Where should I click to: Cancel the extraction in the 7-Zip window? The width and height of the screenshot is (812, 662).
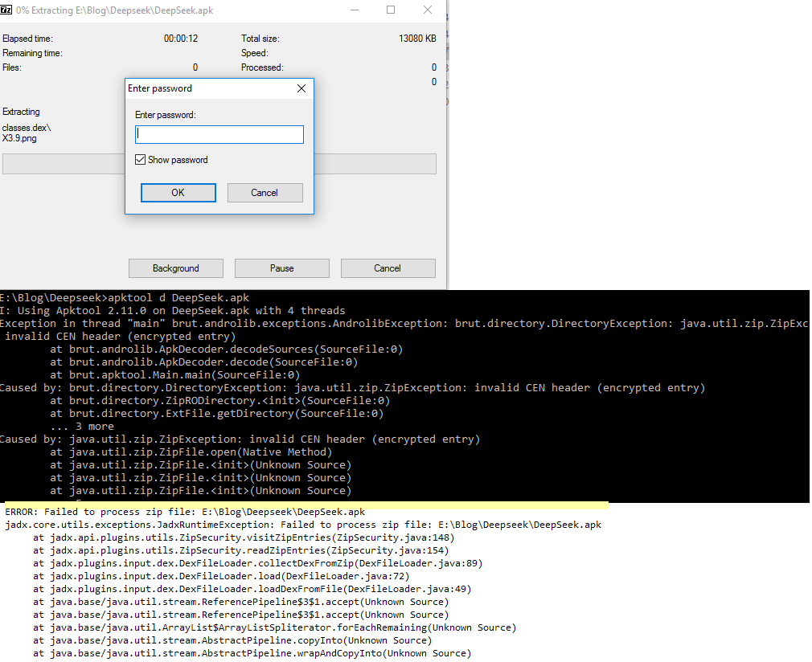(388, 268)
